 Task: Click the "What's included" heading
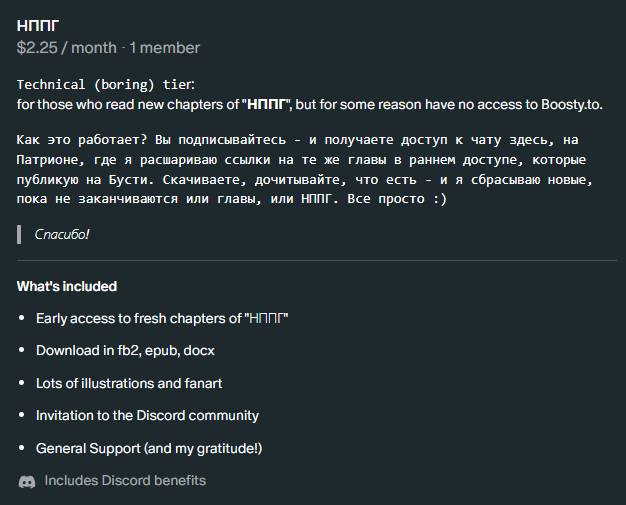point(67,286)
